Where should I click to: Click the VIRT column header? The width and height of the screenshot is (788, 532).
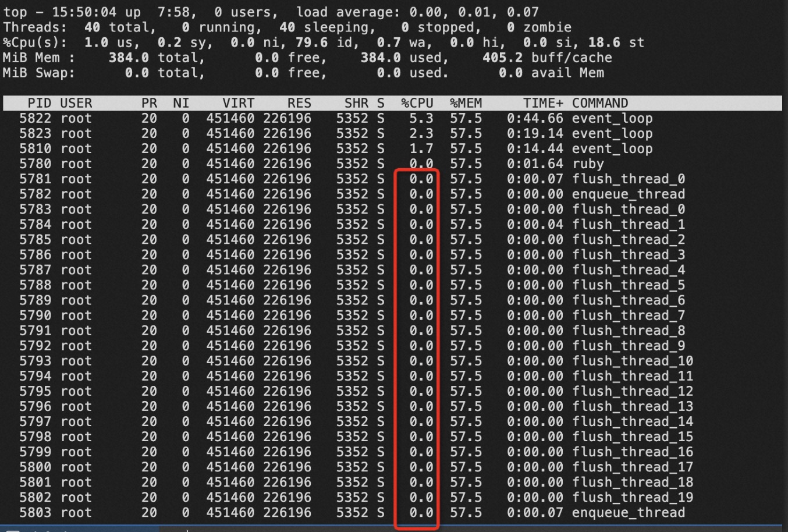239,103
